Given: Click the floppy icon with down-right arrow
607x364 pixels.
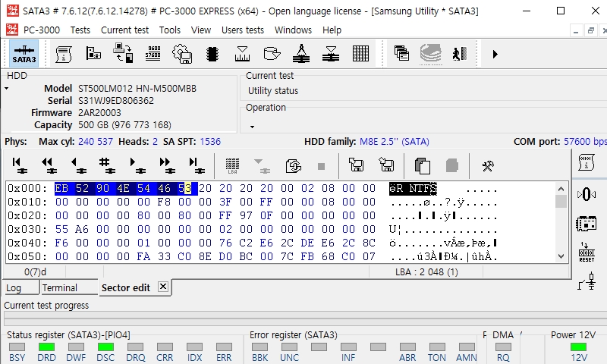Looking at the screenshot, I should point(386,165).
